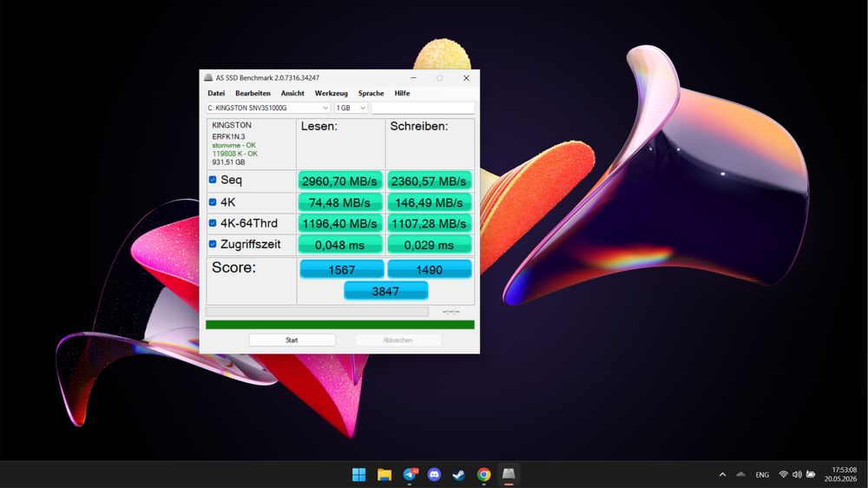Click the 4K-64Thrd write result 1107,28 MB/s
Screen dimensions: 868x488
click(x=429, y=224)
